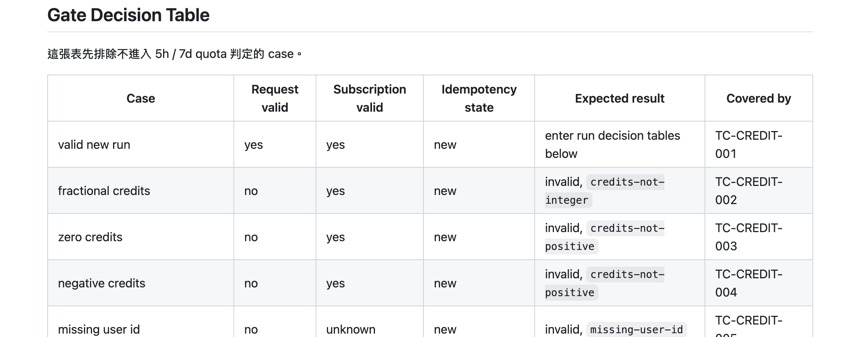Select the Case column header

pos(141,98)
